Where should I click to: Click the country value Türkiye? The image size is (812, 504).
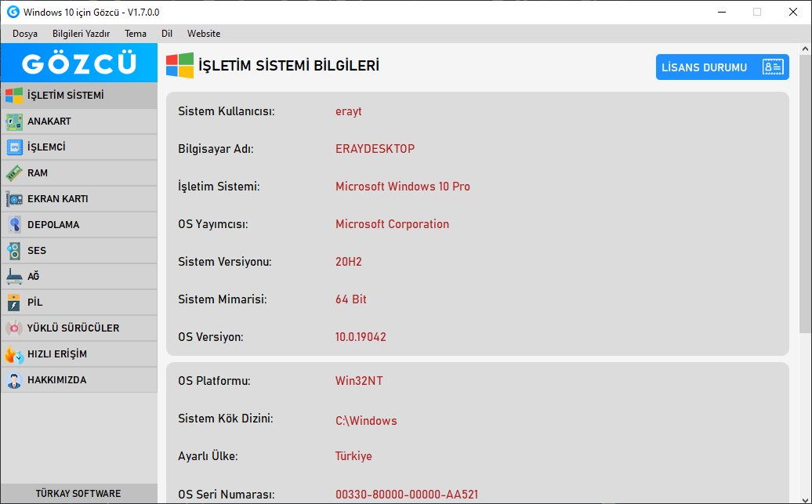coord(353,456)
